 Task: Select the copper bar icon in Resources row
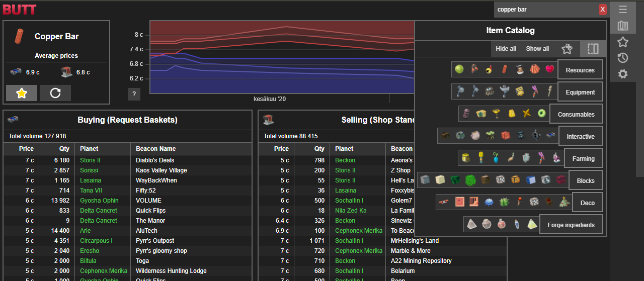[x=505, y=69]
